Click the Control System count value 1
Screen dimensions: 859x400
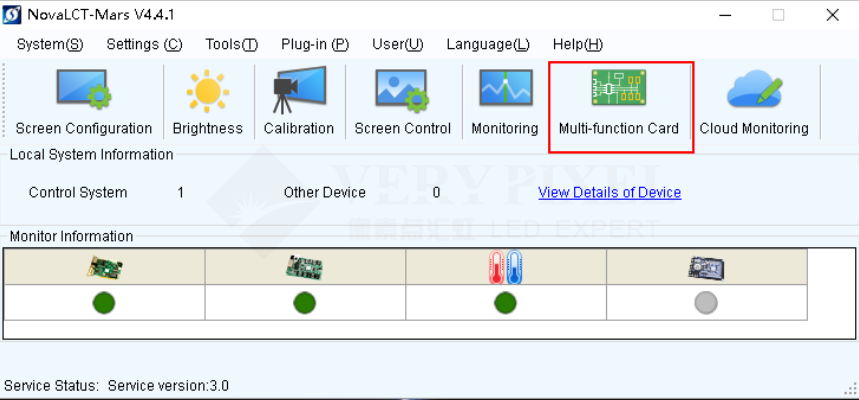point(180,192)
